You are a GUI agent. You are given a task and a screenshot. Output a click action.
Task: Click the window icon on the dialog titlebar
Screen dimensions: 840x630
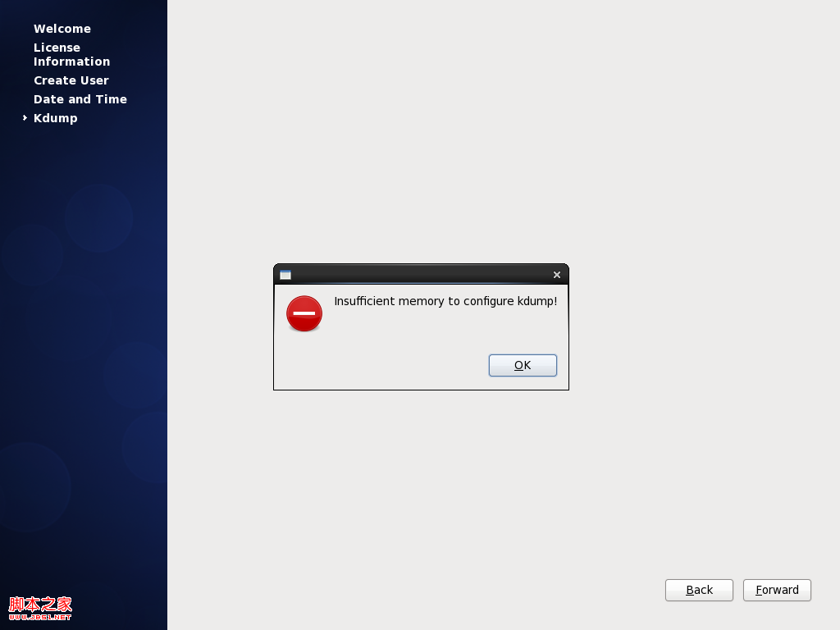(284, 274)
